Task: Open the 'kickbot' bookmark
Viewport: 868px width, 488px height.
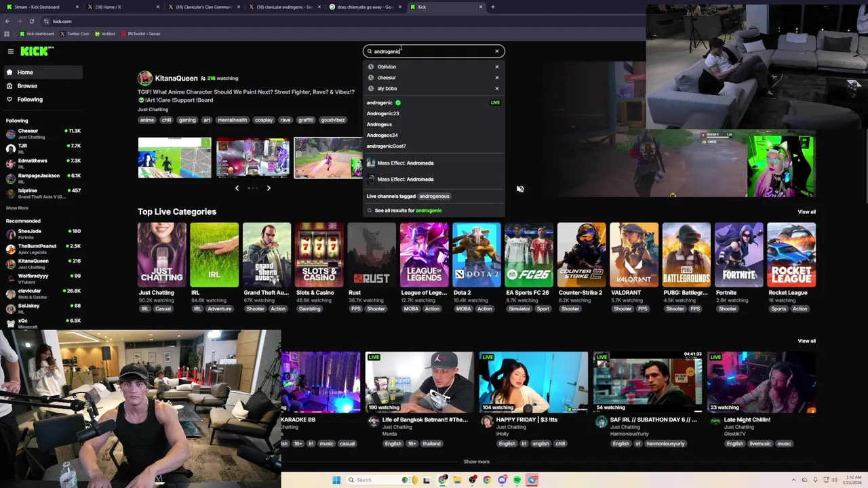Action: click(x=105, y=34)
